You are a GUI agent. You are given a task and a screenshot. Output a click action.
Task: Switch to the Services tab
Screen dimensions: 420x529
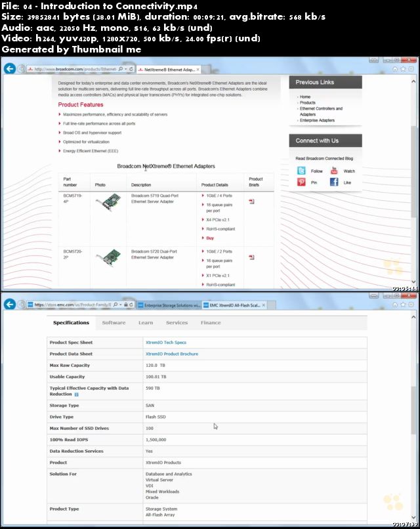point(177,322)
